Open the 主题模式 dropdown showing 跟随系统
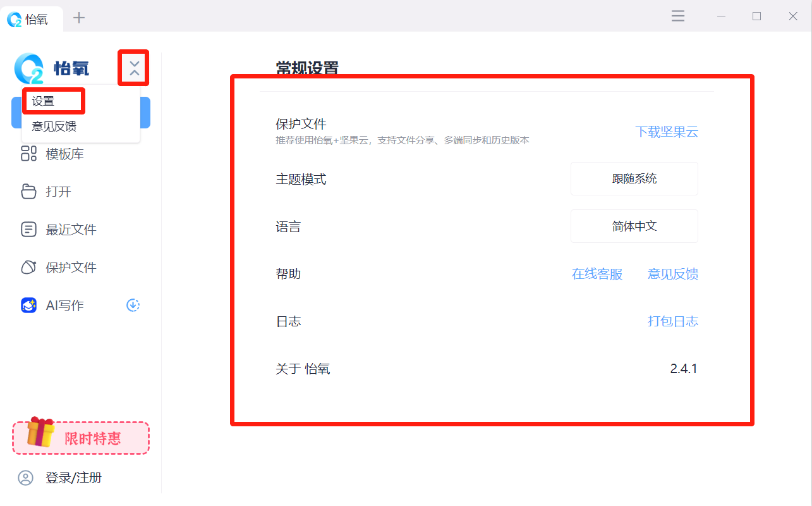 634,179
